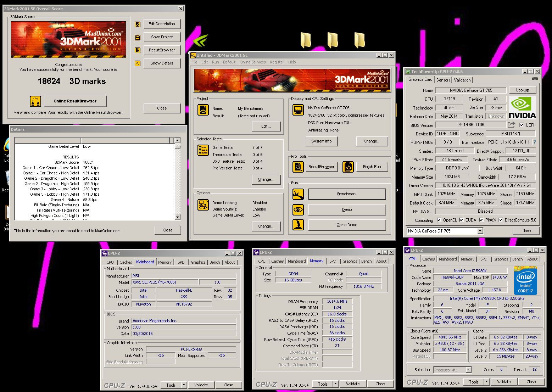Switch to SPD tab in Memory CPU-Z
This screenshot has height=392, width=552.
click(333, 261)
